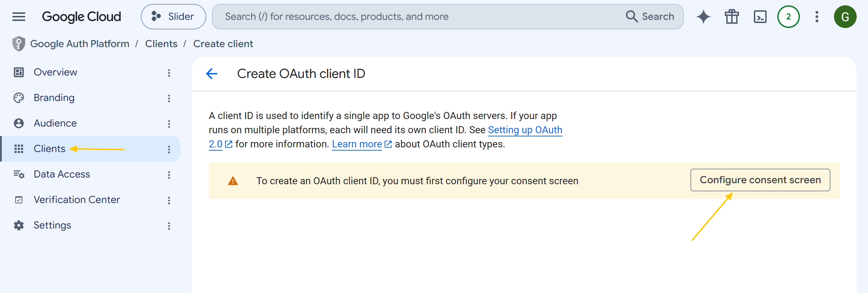Activate Cloud Shell terminal icon
Viewport: 868px width, 293px height.
pyautogui.click(x=760, y=17)
